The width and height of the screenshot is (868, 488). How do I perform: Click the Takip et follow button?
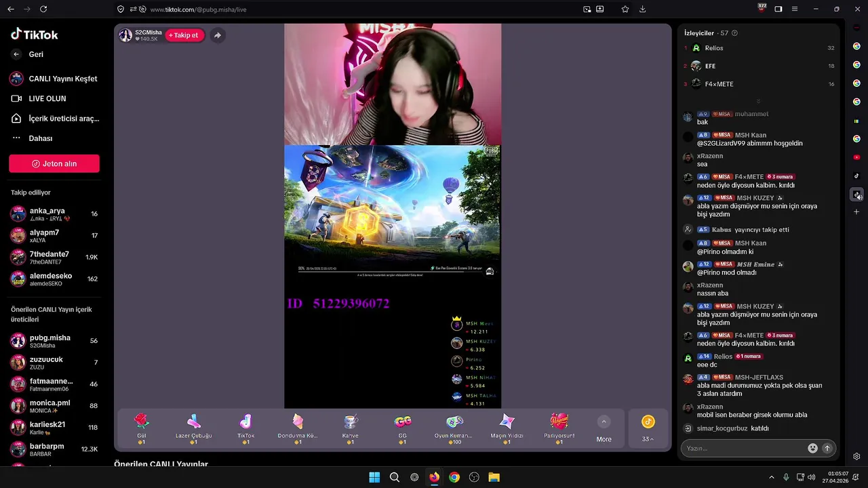pos(184,35)
